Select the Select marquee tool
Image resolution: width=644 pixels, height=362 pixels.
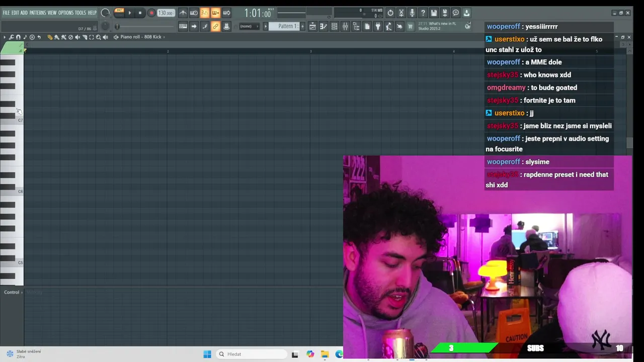(92, 37)
